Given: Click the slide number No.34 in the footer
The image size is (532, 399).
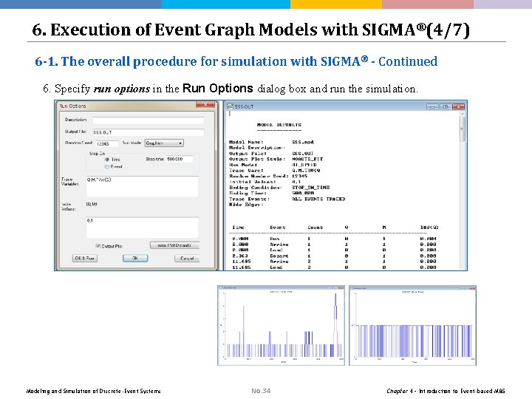Looking at the screenshot, I should point(261,391).
